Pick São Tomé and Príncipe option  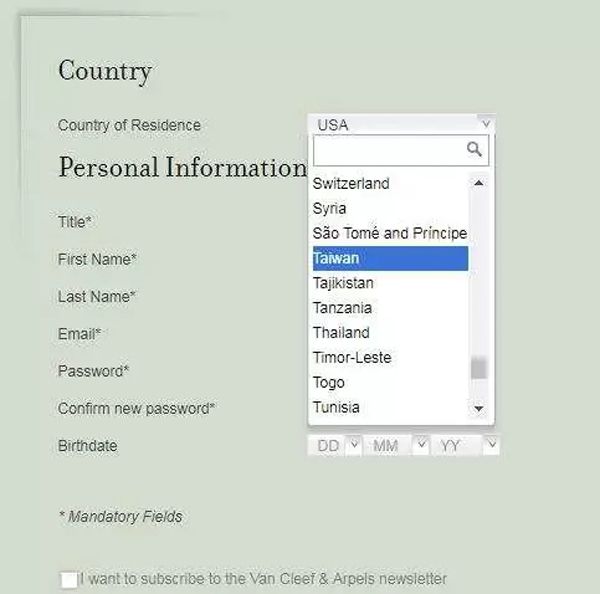(389, 233)
